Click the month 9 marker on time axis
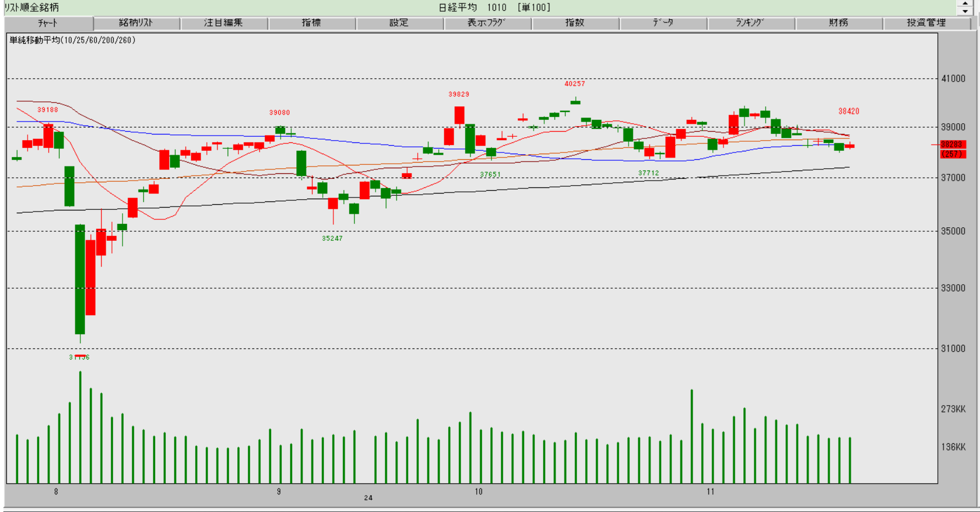 (279, 492)
